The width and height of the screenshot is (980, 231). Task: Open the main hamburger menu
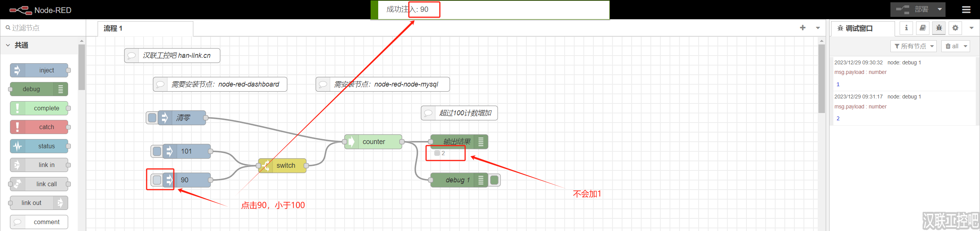(966, 10)
